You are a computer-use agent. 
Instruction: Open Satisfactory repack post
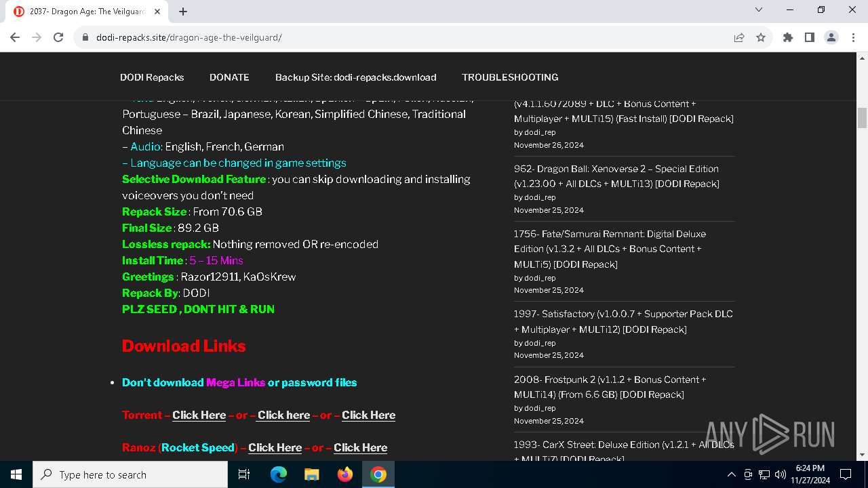623,321
